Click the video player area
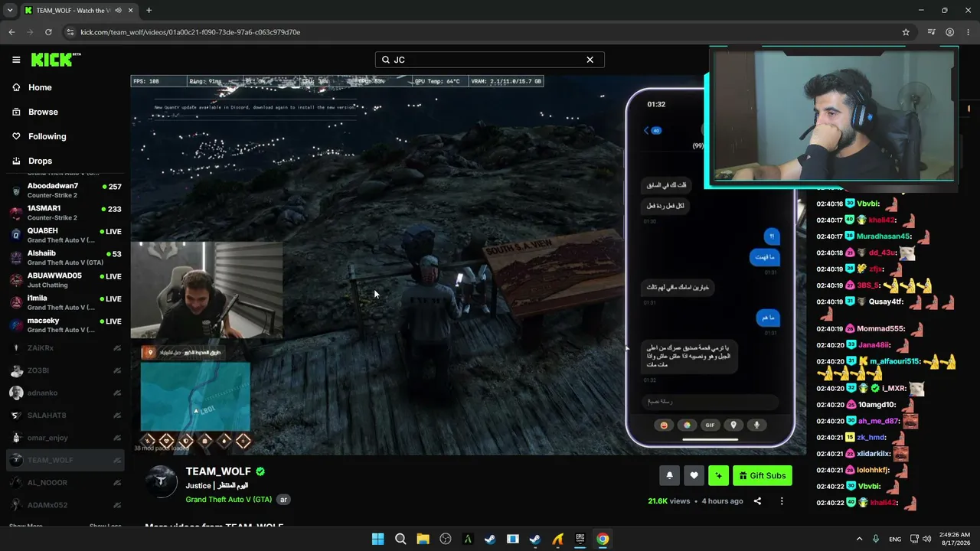Screen dimensions: 980x551 pyautogui.click(x=468, y=265)
